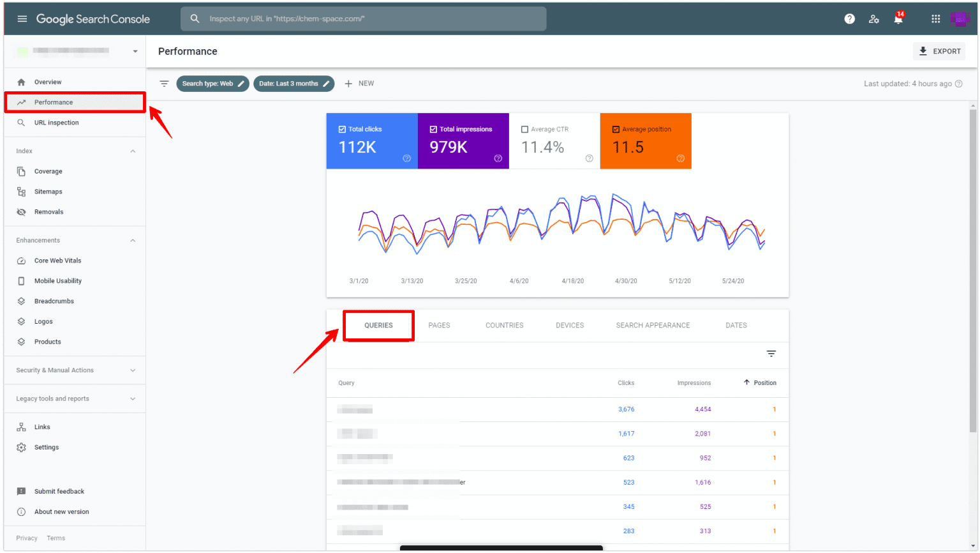Open the hamburger main menu

22,19
